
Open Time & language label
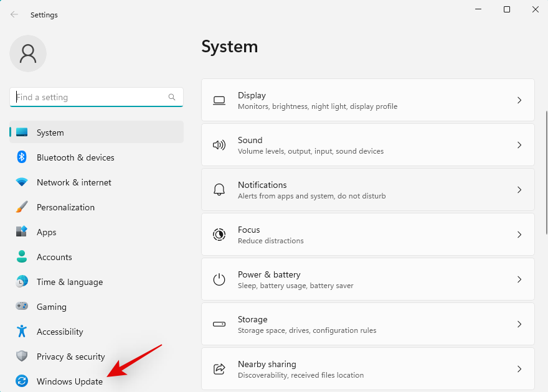click(70, 282)
